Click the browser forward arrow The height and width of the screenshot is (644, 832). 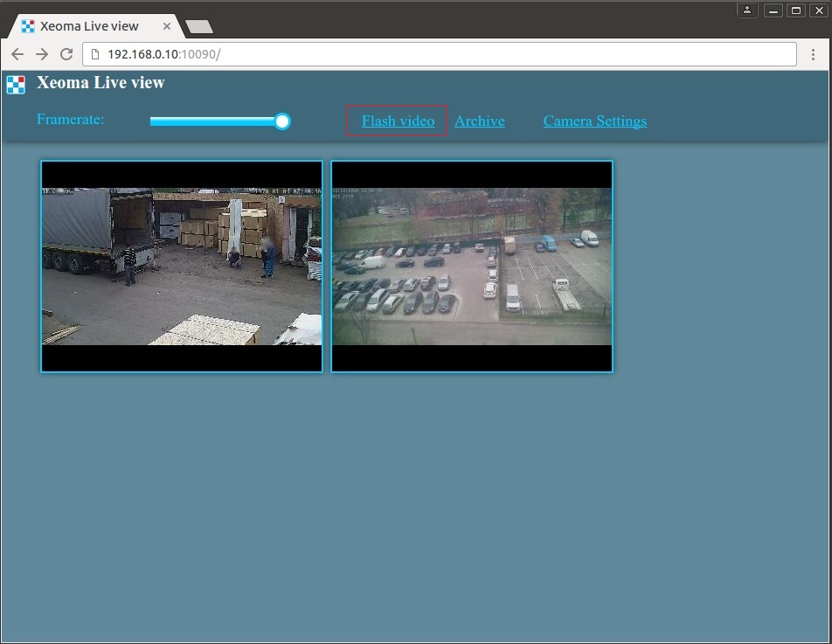click(x=42, y=54)
